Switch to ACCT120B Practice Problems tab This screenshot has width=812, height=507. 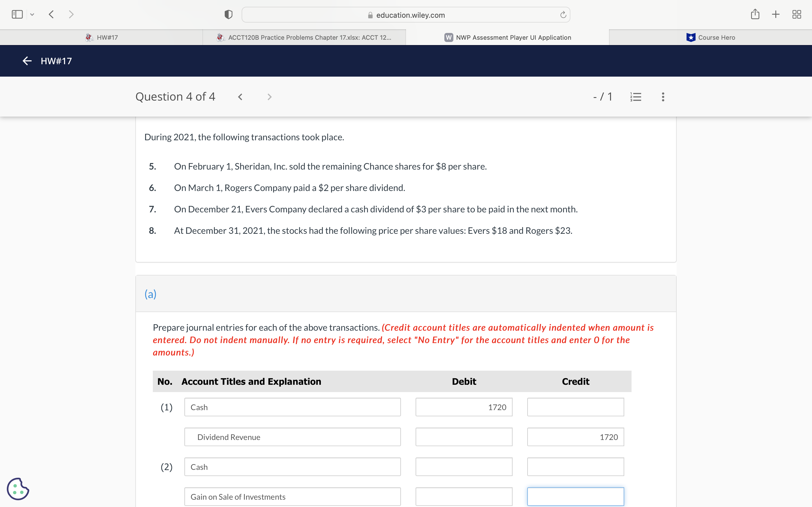304,37
